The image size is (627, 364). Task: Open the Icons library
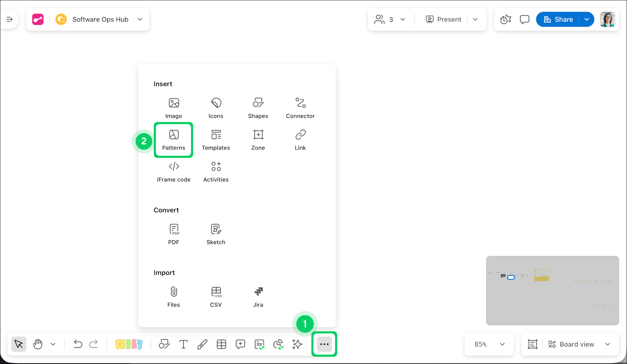point(216,108)
